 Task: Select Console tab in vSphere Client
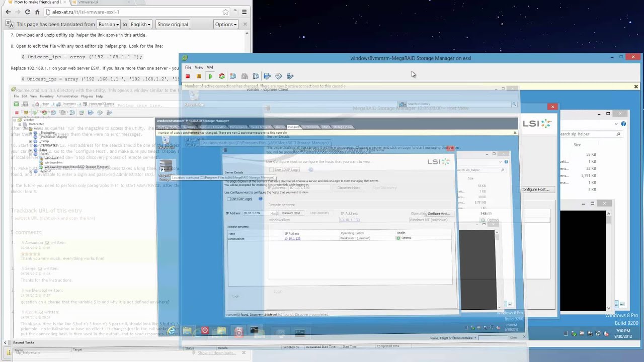294,127
